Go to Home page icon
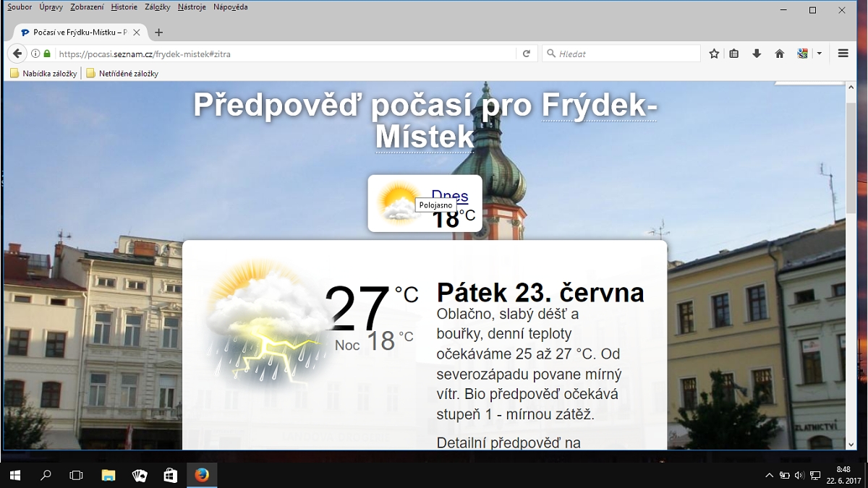Screen dimensions: 868x488 pyautogui.click(x=779, y=53)
